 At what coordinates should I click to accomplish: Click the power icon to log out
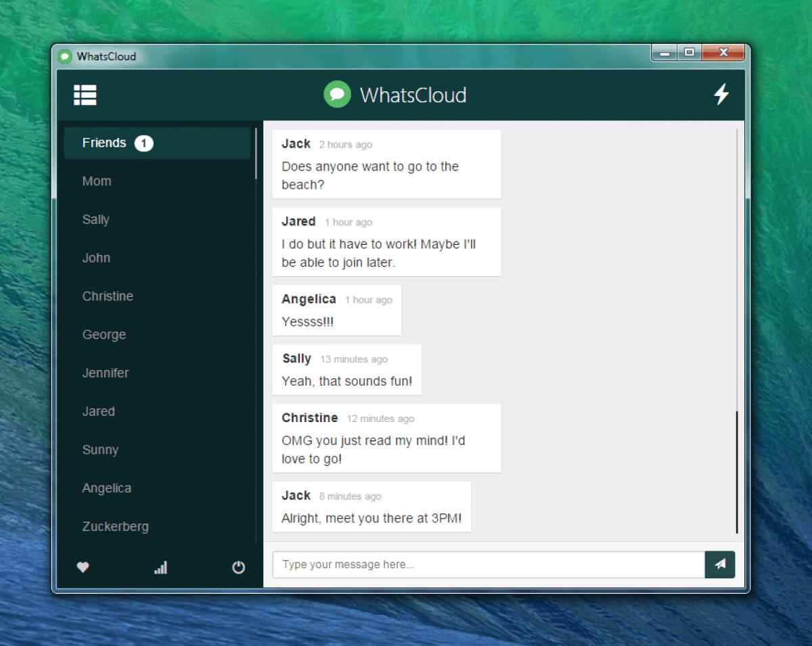[238, 568]
